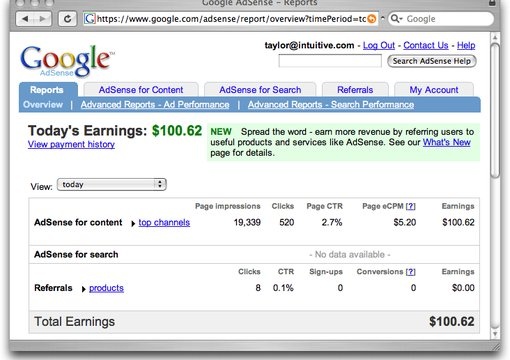Click the Total Earnings $100.62 amount
The width and height of the screenshot is (510, 360).
click(452, 322)
